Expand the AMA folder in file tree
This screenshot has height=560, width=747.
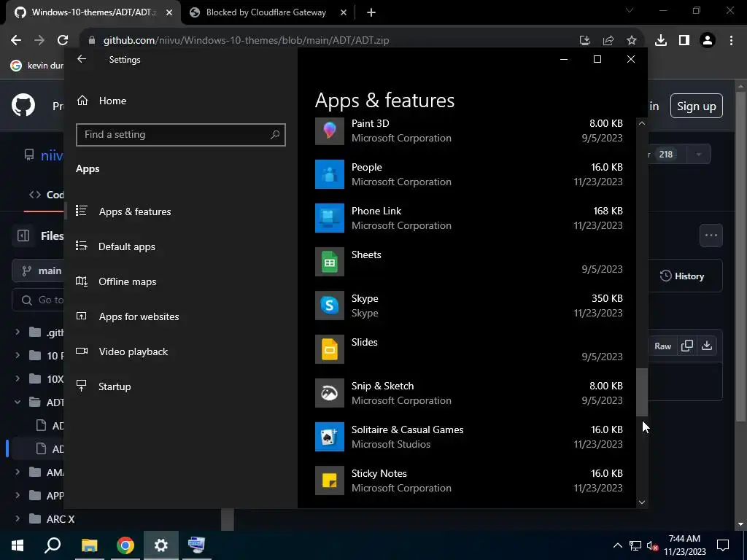pyautogui.click(x=18, y=472)
